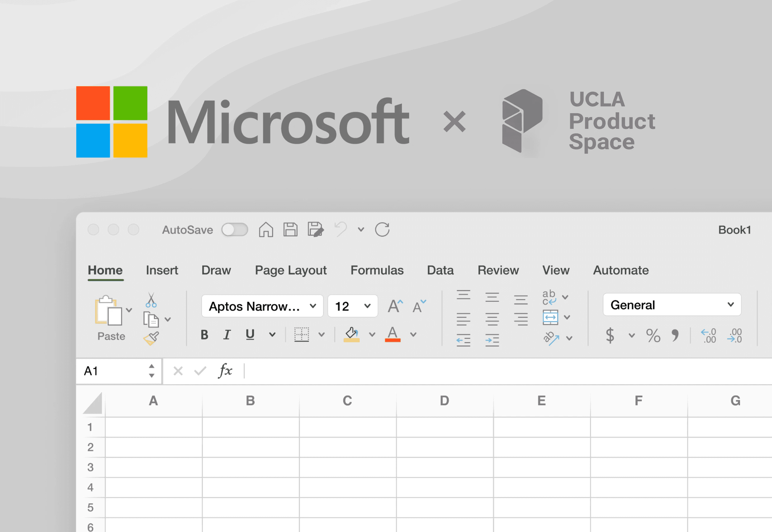Screen dimensions: 772x532
Task: Open the Font Color dropdown arrow
Action: coord(413,335)
